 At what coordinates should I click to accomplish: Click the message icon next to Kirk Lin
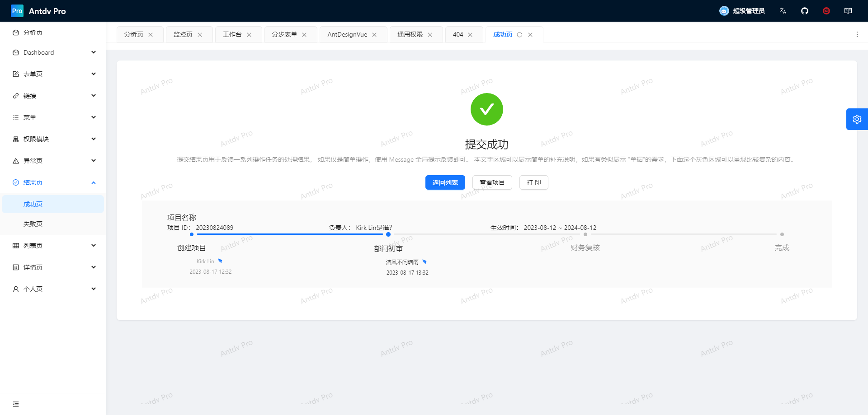[x=220, y=261]
